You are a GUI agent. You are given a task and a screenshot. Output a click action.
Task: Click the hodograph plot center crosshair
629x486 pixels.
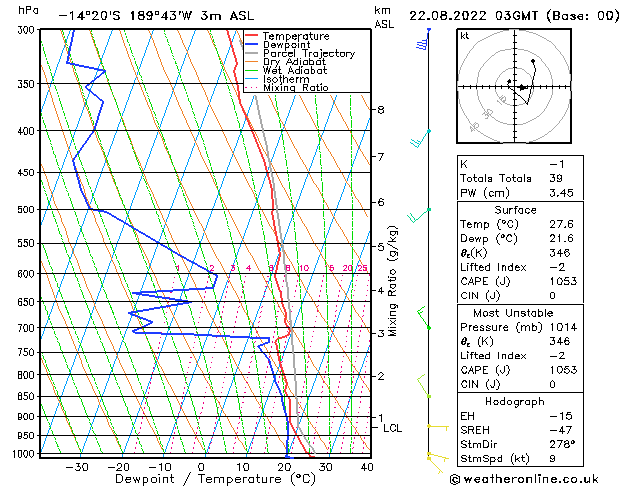point(514,86)
